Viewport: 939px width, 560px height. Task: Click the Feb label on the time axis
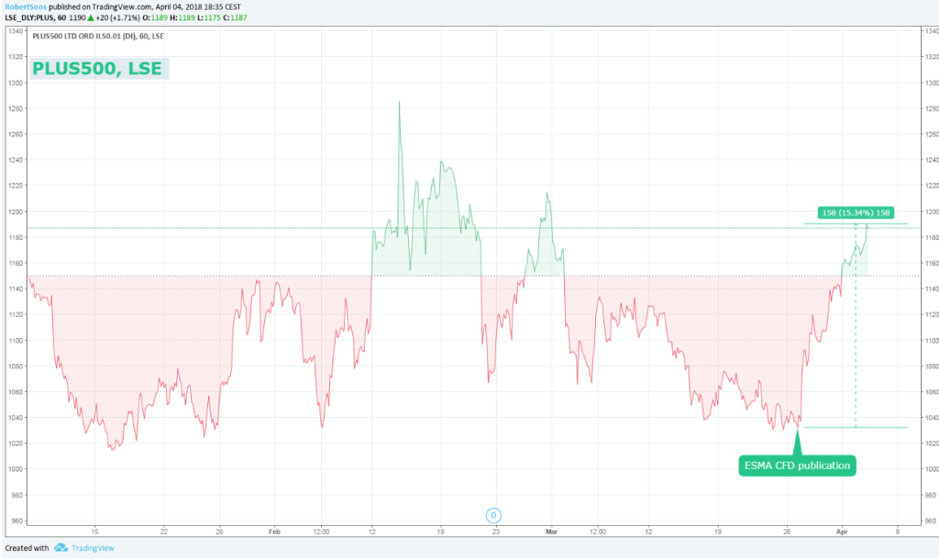275,531
